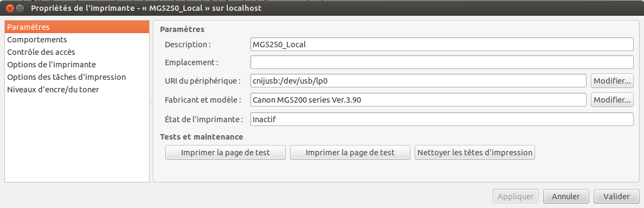The width and height of the screenshot is (644, 208).
Task: Click Modifier next to Fabricant et modèle
Action: tap(612, 99)
